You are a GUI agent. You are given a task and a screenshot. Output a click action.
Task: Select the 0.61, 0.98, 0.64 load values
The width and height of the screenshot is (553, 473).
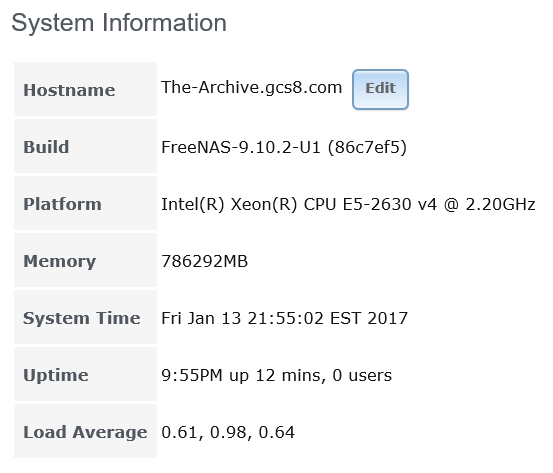228,432
